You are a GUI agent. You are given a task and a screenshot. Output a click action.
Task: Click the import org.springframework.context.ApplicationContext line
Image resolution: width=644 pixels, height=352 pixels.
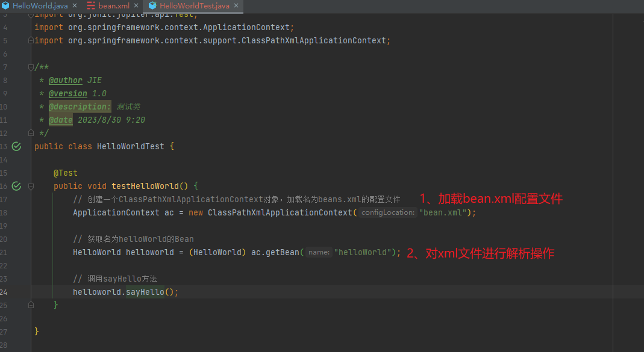pyautogui.click(x=164, y=28)
